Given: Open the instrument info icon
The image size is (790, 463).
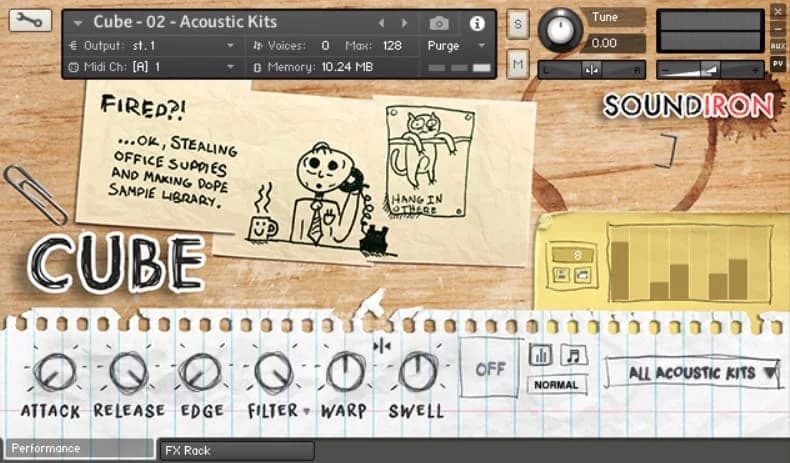Looking at the screenshot, I should [477, 23].
